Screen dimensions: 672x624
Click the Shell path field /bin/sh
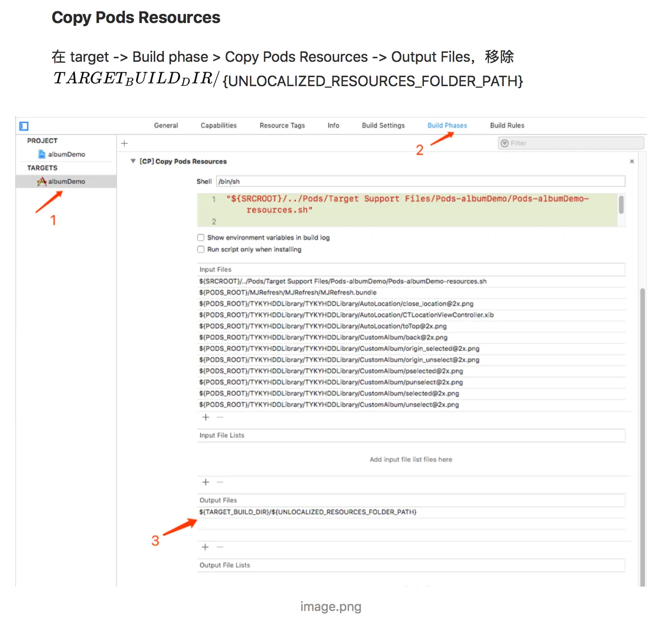click(420, 181)
